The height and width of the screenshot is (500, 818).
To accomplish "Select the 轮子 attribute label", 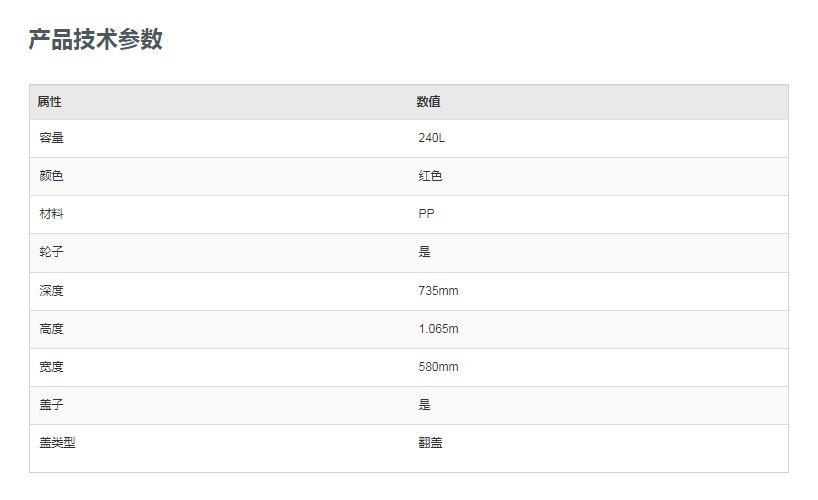I will click(52, 252).
